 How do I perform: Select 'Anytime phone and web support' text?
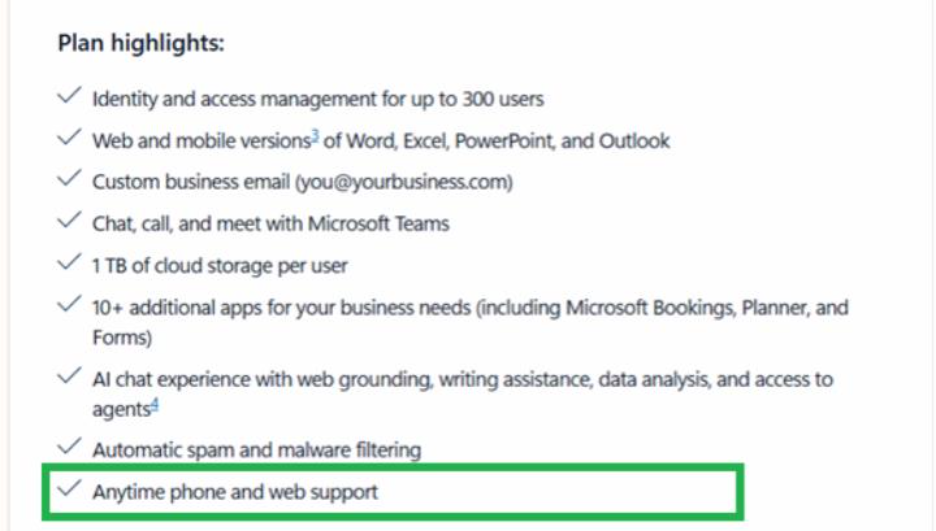[x=235, y=492]
